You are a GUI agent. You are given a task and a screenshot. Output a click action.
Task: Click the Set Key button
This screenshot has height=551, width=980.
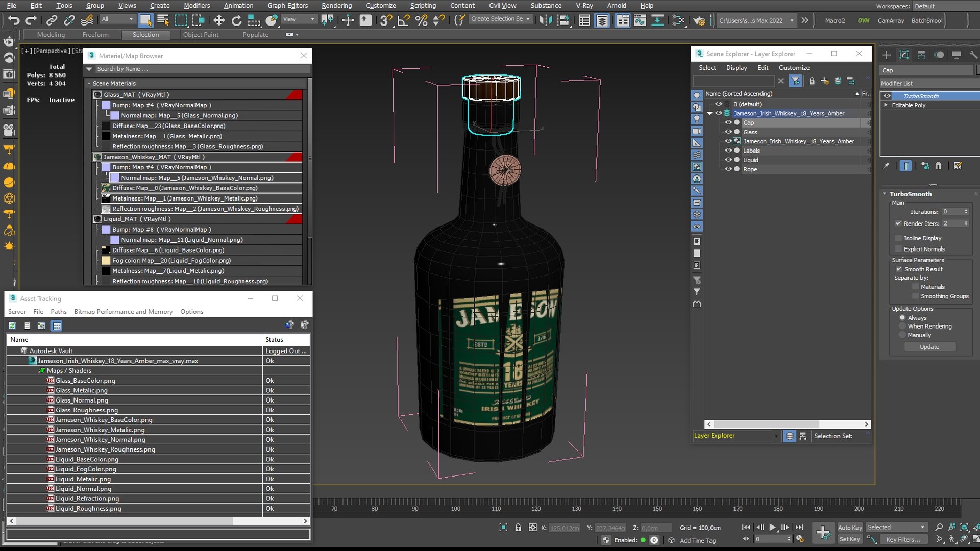[850, 539]
